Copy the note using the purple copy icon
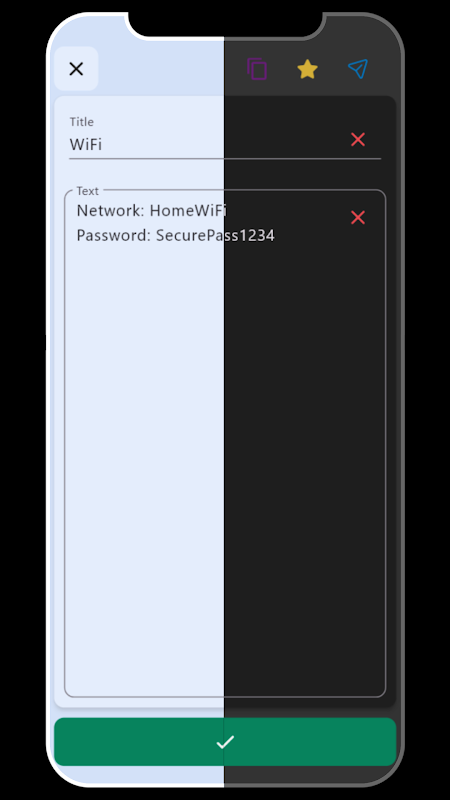Screen dimensions: 450x800 click(x=257, y=69)
